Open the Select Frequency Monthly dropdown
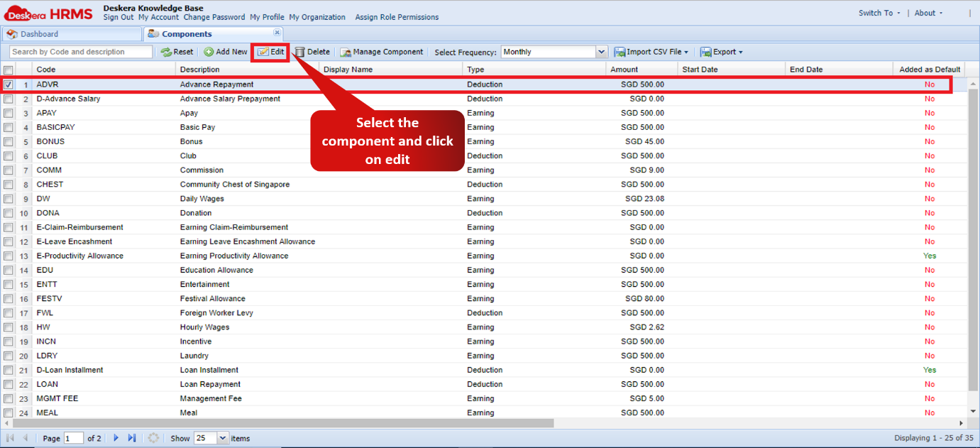The width and height of the screenshot is (980, 448). click(x=602, y=52)
